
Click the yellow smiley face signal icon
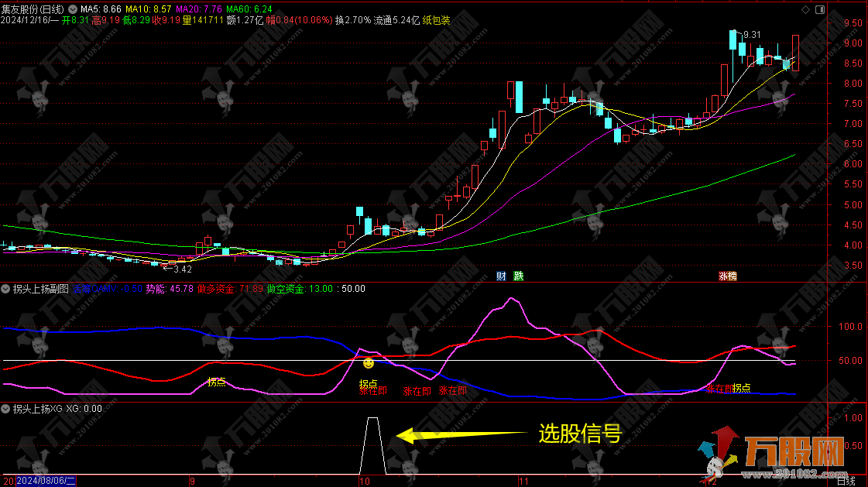click(368, 364)
